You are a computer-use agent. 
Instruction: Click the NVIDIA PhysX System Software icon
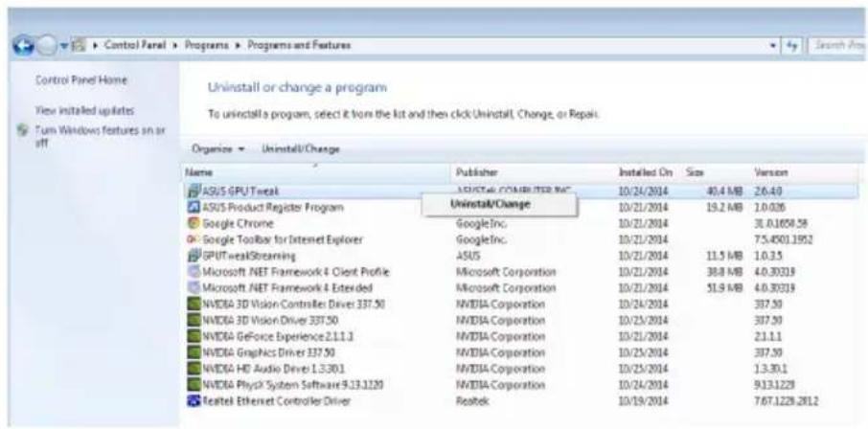point(194,385)
